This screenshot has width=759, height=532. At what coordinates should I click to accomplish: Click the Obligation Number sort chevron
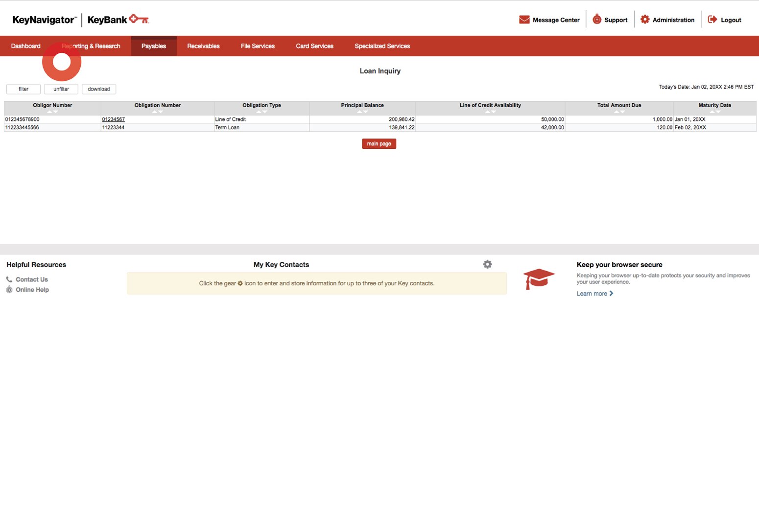tap(155, 111)
